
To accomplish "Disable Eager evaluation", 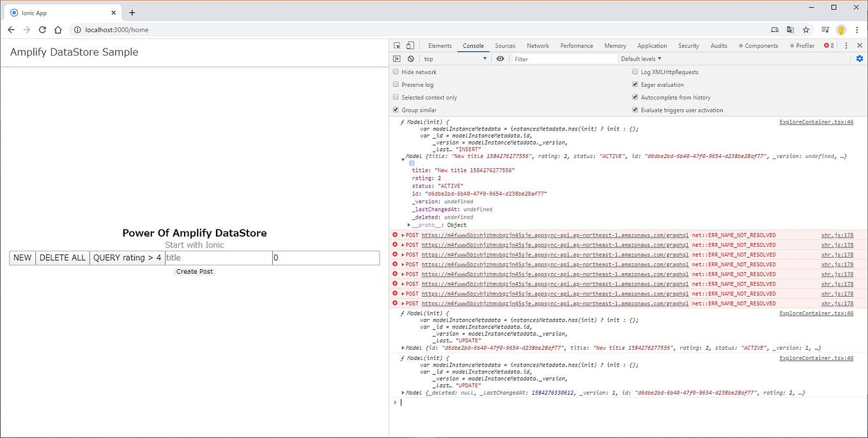I will [x=635, y=84].
